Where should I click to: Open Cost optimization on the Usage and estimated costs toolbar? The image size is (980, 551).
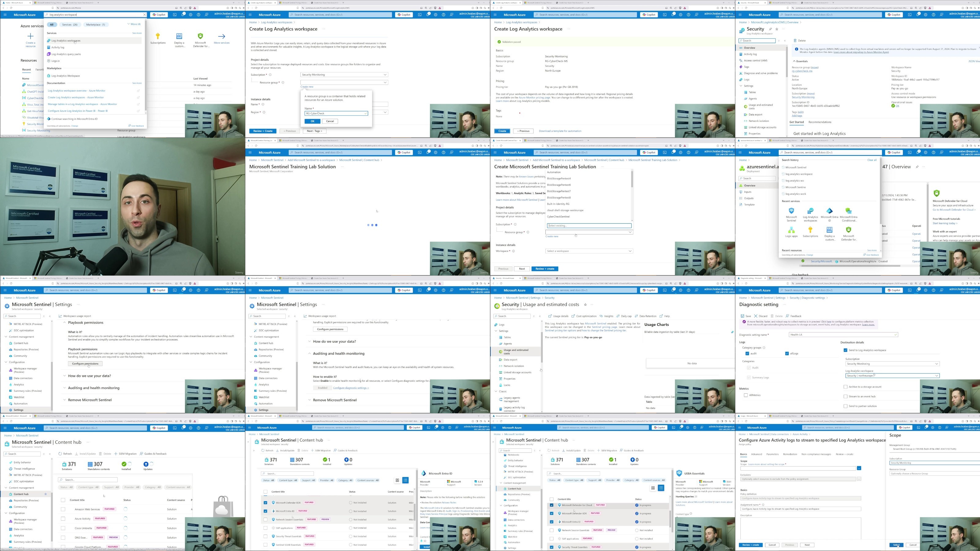click(584, 316)
